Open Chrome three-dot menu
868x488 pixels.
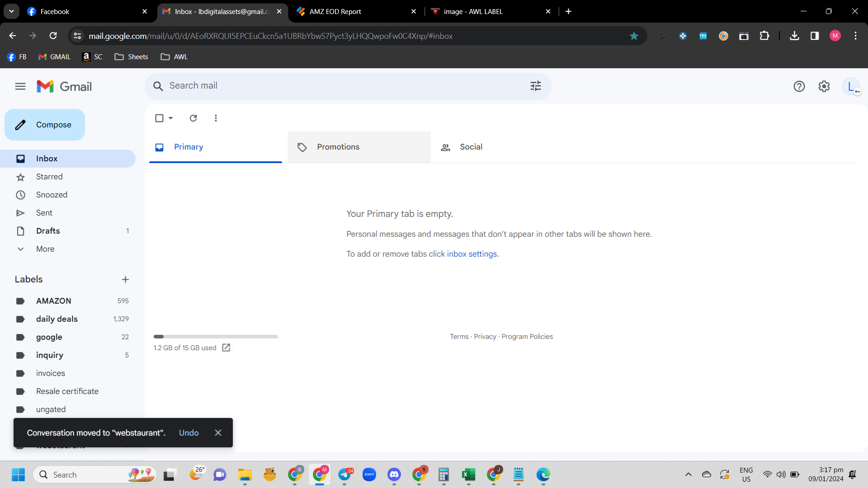point(855,36)
